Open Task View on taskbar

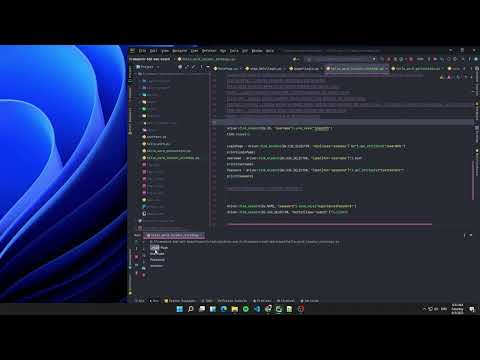202,309
